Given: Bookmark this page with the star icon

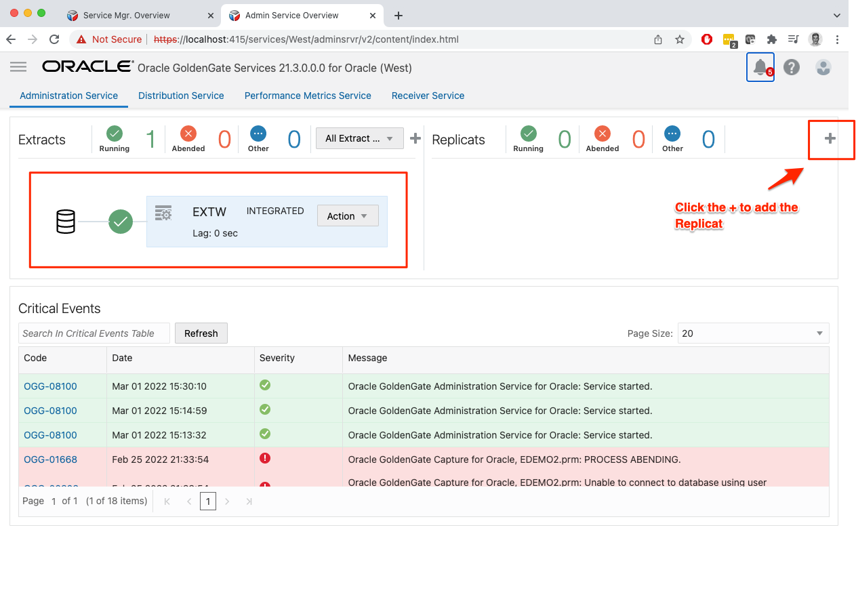Looking at the screenshot, I should [679, 39].
